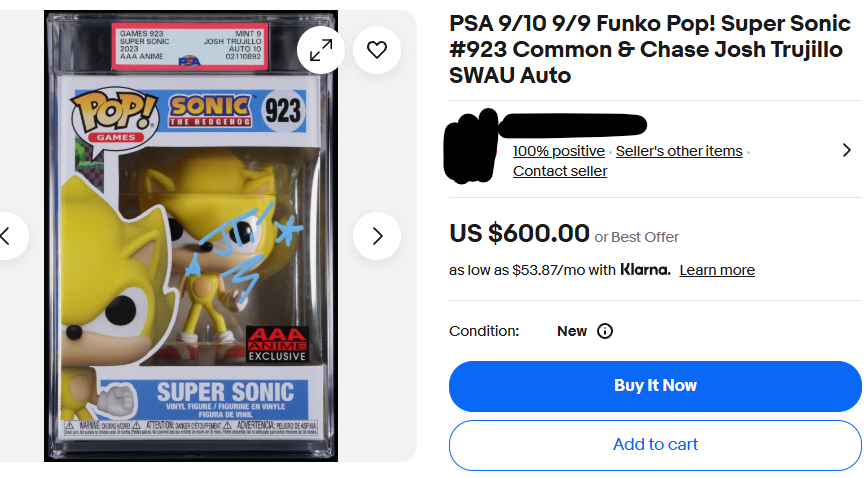Click the "or Best Offer" text
868x478 pixels.
[637, 237]
